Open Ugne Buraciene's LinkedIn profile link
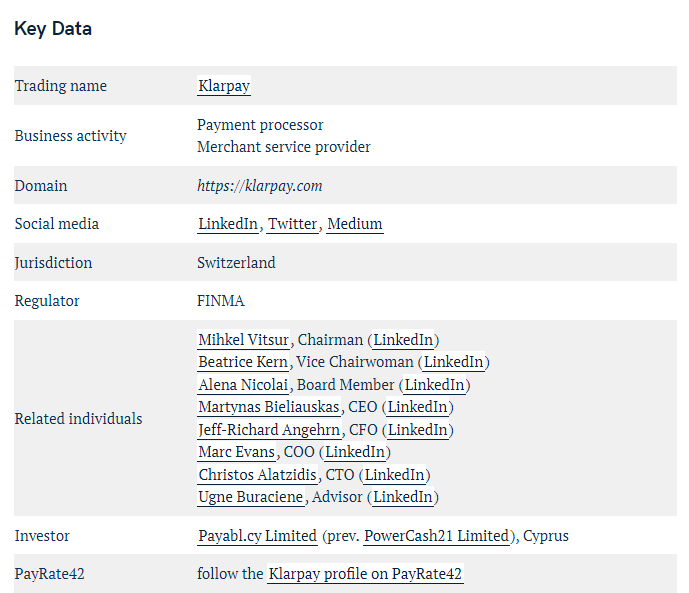The height and width of the screenshot is (593, 689). point(403,497)
